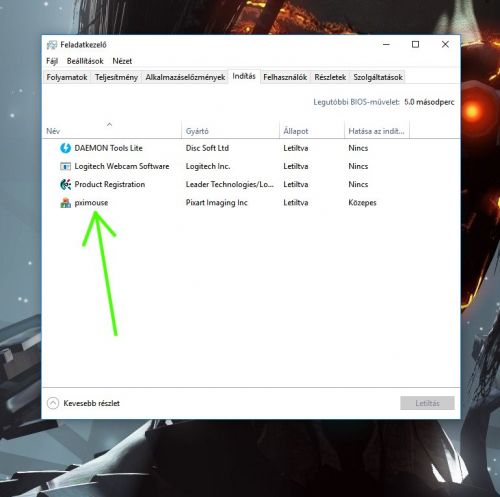Sort by the Hatása az indít... column header
This screenshot has width=500, height=497.
click(376, 131)
